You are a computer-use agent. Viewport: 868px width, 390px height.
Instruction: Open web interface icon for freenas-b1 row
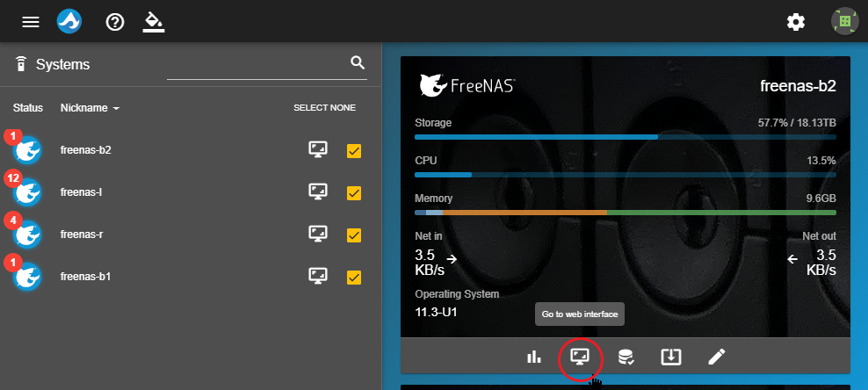pyautogui.click(x=318, y=276)
